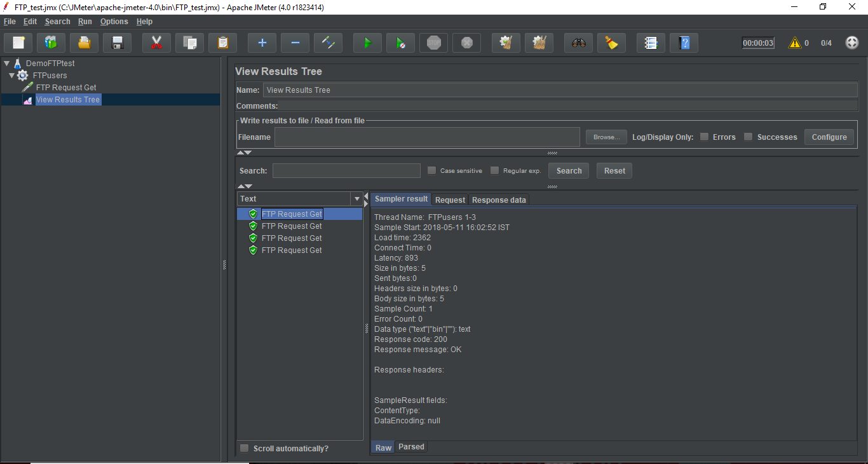
Task: Click the Start test green play icon
Action: pos(367,43)
